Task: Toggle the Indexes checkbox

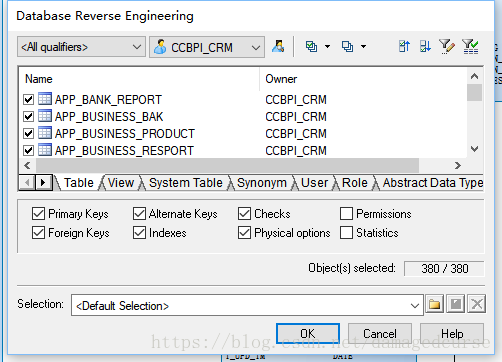Action: pos(139,233)
